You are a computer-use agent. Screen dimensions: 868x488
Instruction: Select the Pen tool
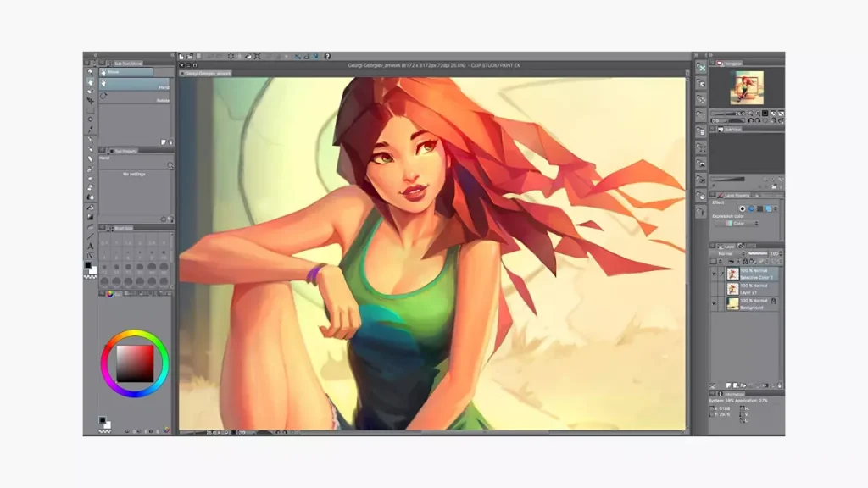coord(90,140)
